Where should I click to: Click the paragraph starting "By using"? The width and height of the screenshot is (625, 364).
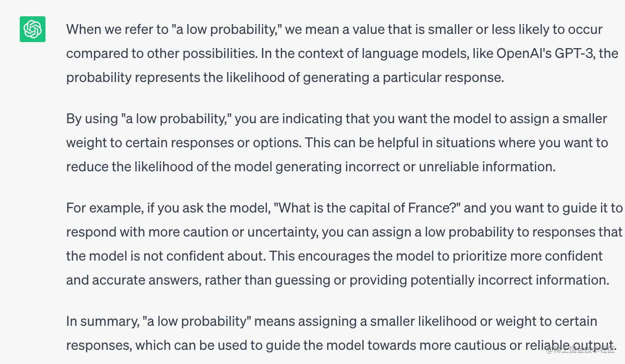[x=337, y=143]
